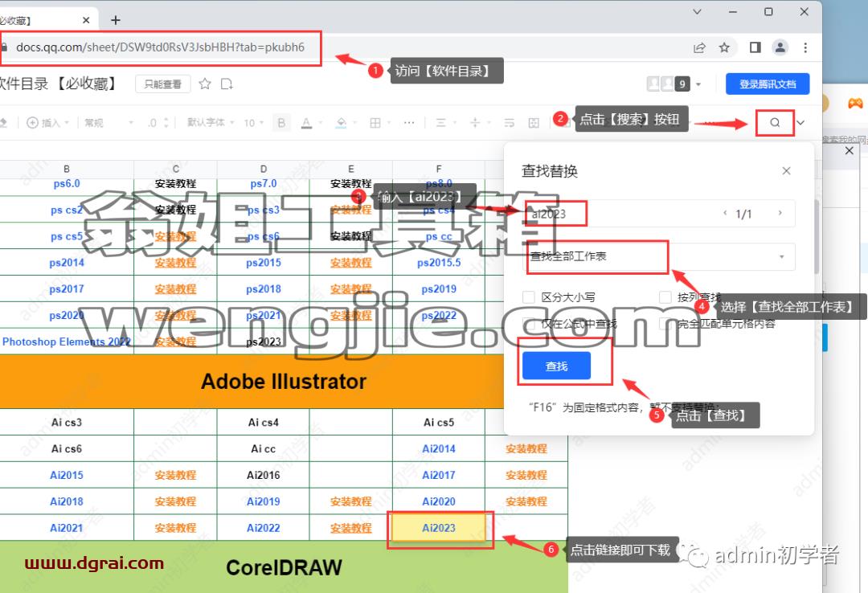868x593 pixels.
Task: Open the 插入 insert menu
Action: (x=47, y=123)
